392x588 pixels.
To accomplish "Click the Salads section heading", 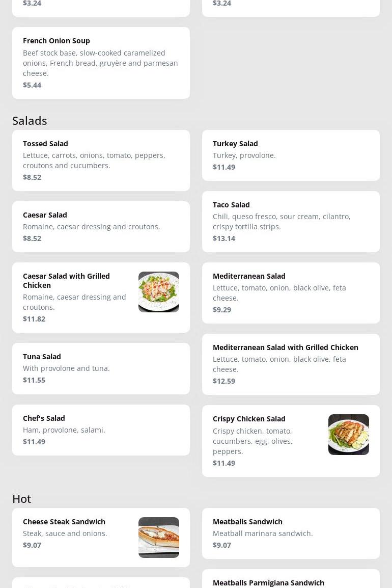I will click(30, 121).
